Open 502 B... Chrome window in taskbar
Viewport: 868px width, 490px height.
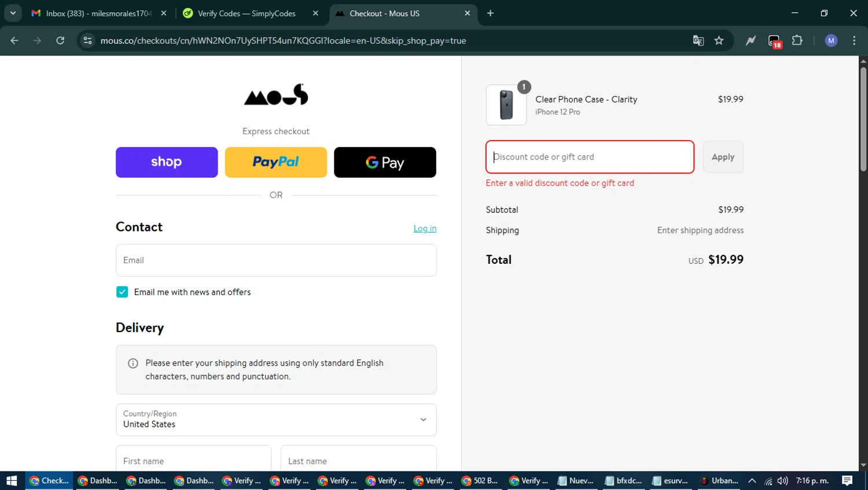(480, 481)
